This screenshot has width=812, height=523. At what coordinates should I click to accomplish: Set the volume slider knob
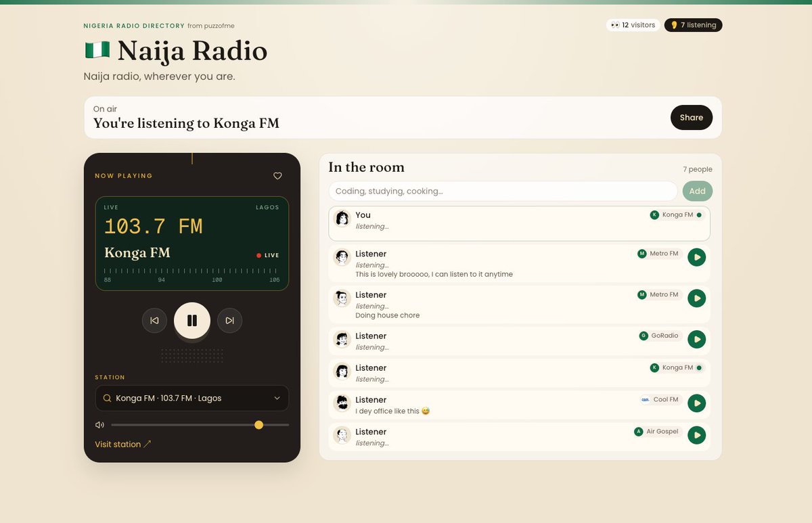(258, 425)
